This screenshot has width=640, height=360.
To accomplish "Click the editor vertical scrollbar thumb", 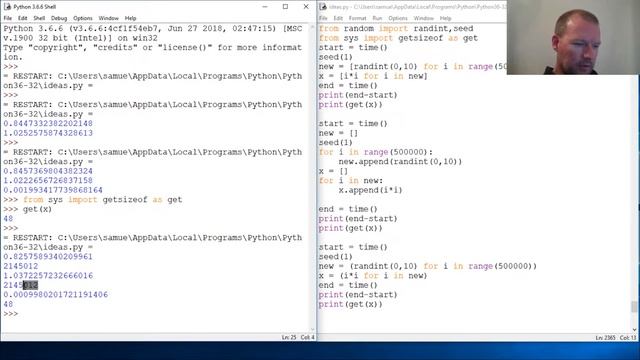I will point(634,307).
